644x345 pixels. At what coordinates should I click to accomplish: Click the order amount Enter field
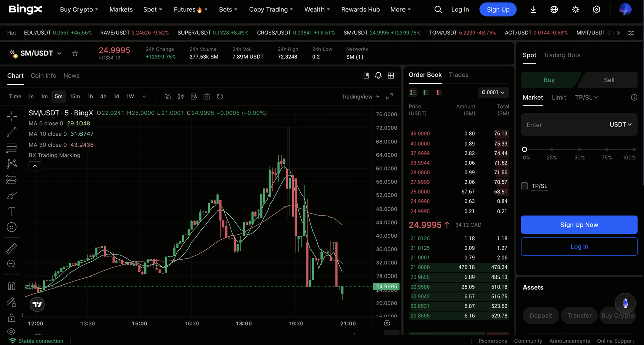point(563,125)
